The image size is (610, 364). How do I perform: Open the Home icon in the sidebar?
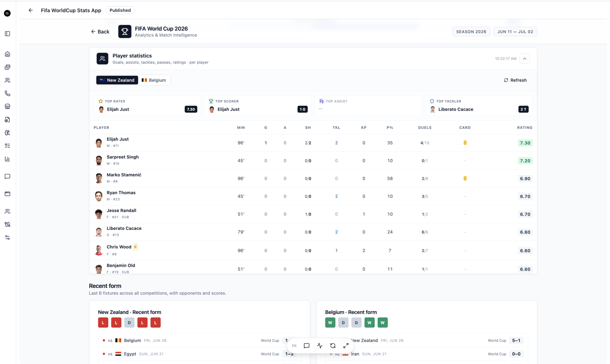(7, 54)
